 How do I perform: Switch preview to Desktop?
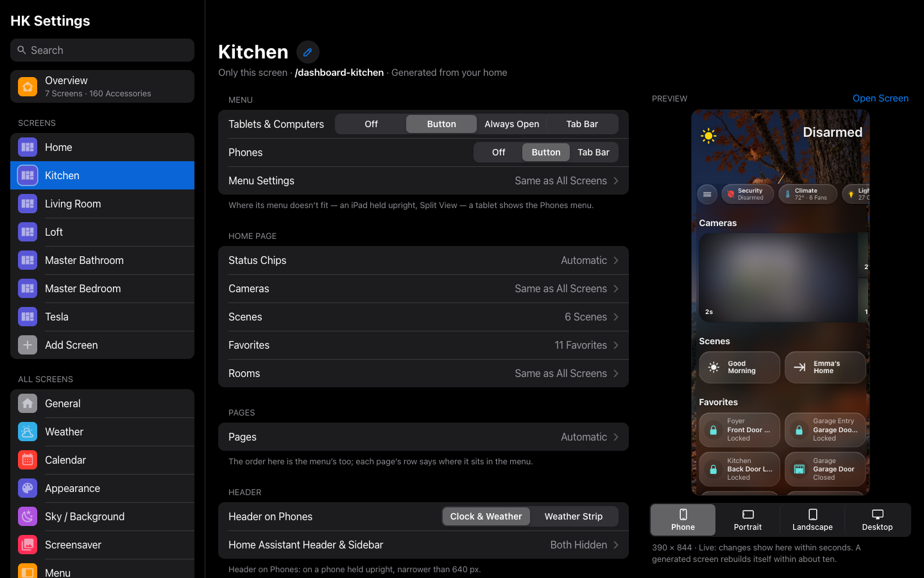pos(877,520)
